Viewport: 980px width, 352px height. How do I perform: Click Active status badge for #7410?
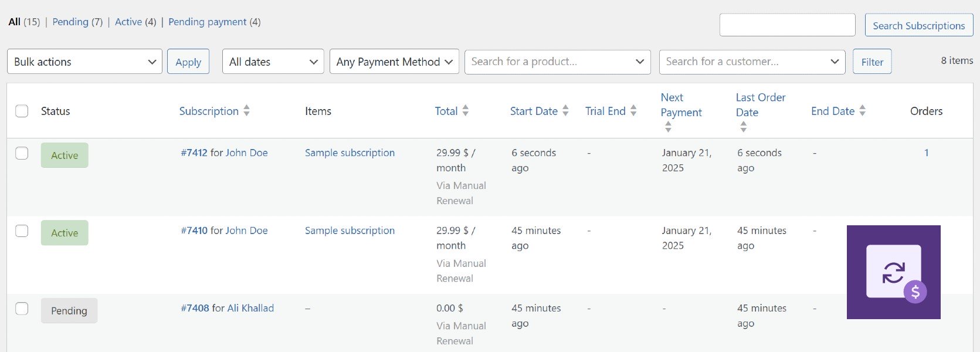pos(65,232)
